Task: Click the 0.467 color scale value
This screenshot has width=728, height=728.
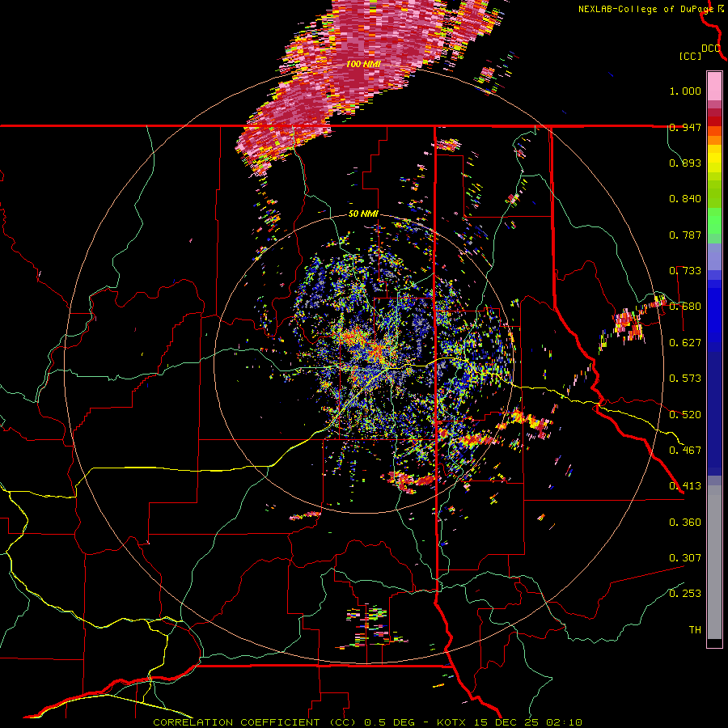Action: click(x=685, y=451)
